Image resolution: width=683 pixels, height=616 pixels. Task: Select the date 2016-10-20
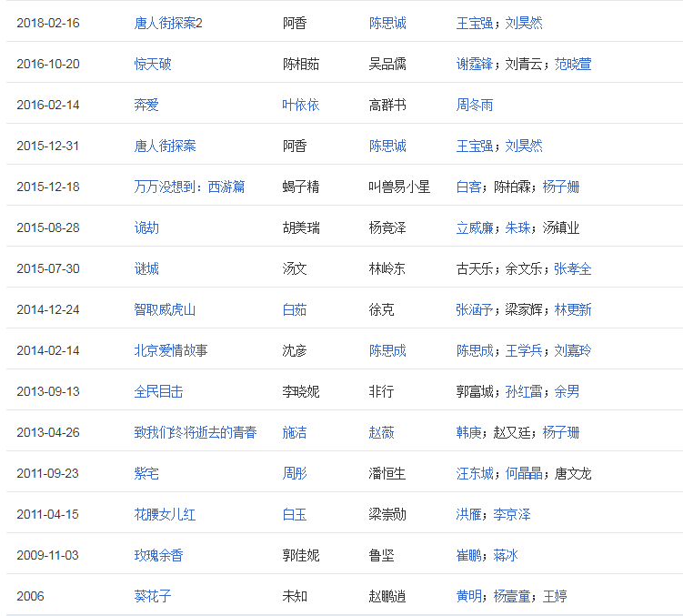tap(48, 64)
